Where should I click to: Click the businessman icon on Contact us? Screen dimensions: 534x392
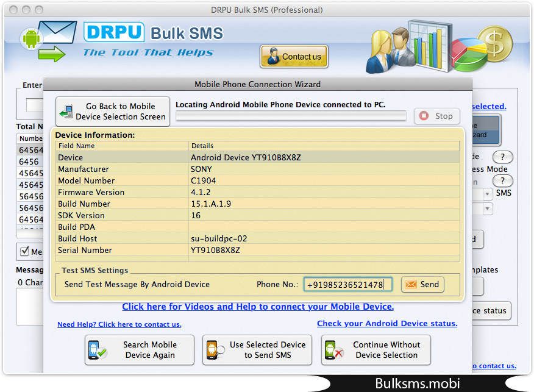pos(274,56)
